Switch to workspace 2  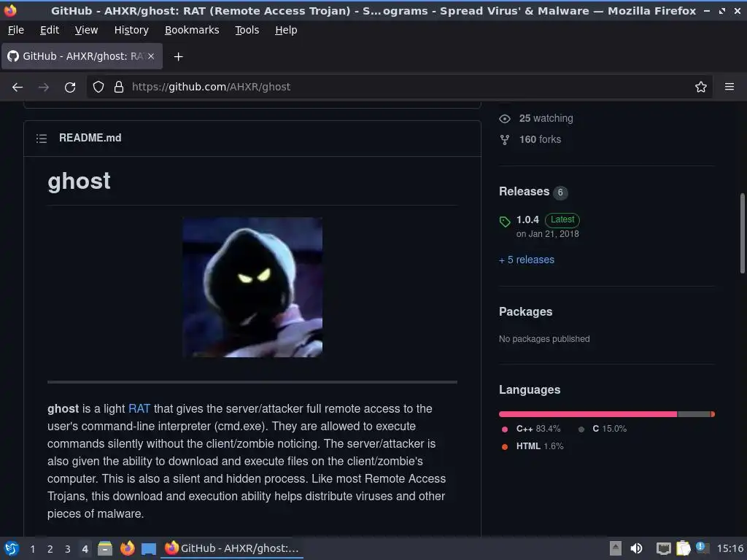click(50, 549)
